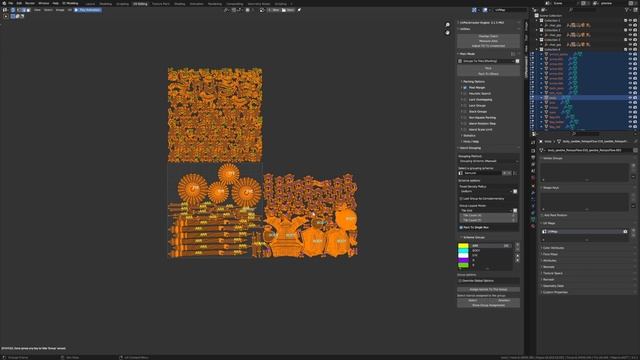This screenshot has width=640, height=360.
Task: Click the overlays icon in UV header
Action: point(485,10)
